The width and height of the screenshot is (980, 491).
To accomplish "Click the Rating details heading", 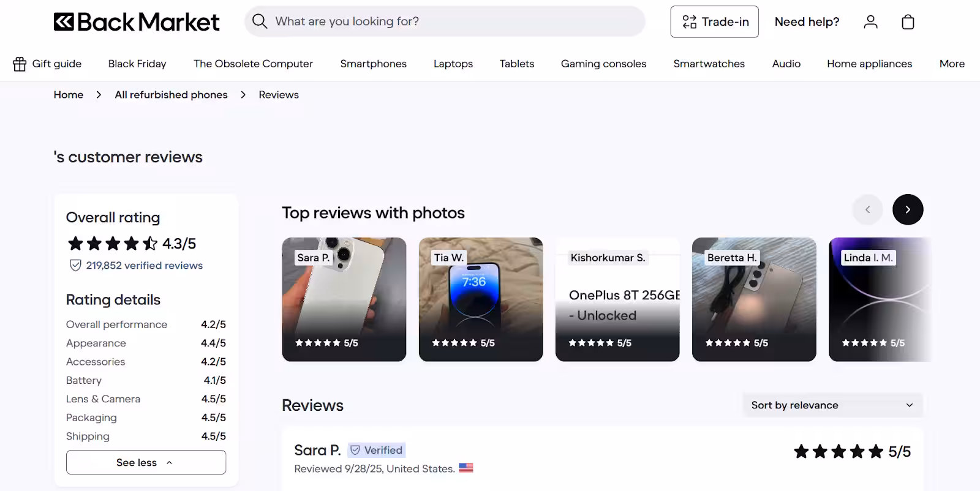I will click(113, 300).
